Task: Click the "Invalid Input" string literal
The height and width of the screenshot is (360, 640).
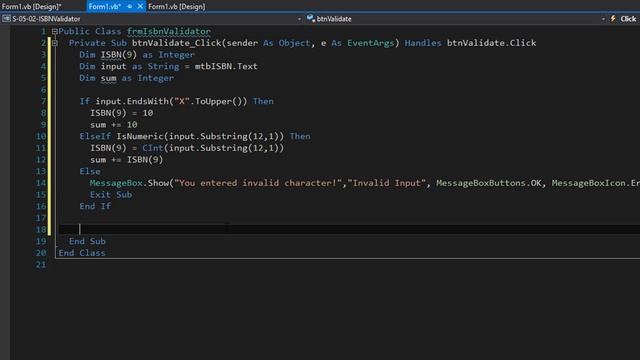Action: 387,183
